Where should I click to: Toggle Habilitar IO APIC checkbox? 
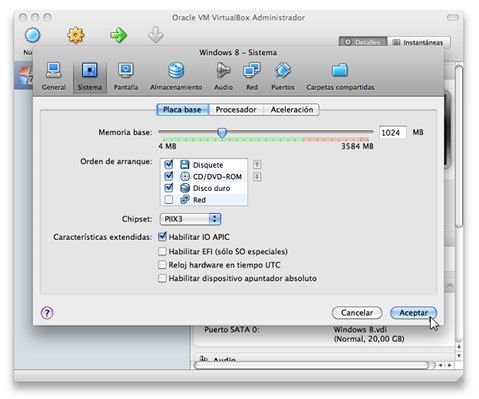162,237
